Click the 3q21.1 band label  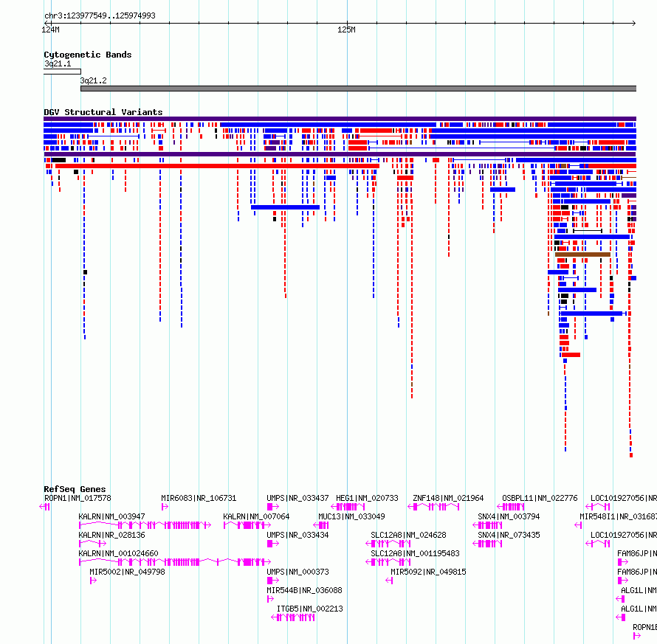[58, 63]
